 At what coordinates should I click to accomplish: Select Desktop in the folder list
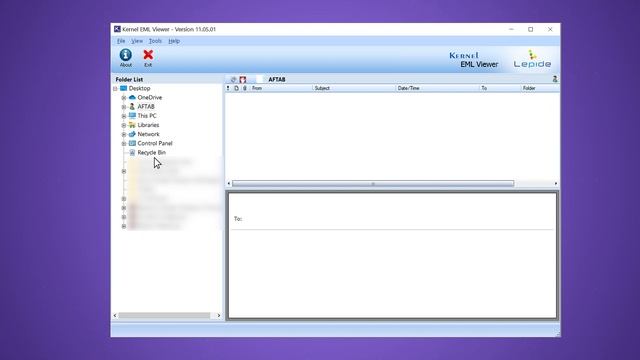tap(140, 89)
